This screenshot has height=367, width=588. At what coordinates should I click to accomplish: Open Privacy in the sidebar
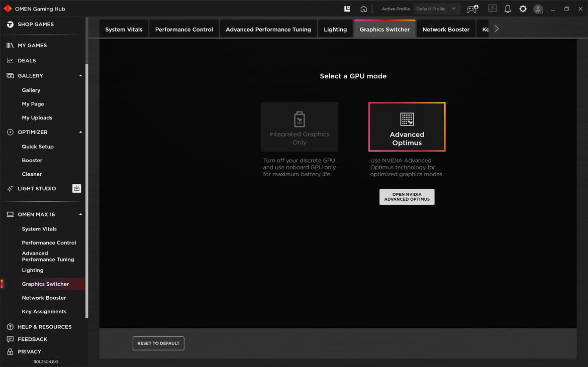[29, 351]
